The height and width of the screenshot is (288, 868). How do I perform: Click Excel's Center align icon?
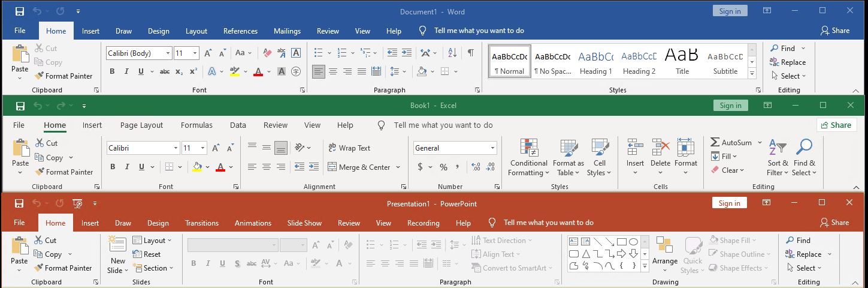[x=266, y=167]
